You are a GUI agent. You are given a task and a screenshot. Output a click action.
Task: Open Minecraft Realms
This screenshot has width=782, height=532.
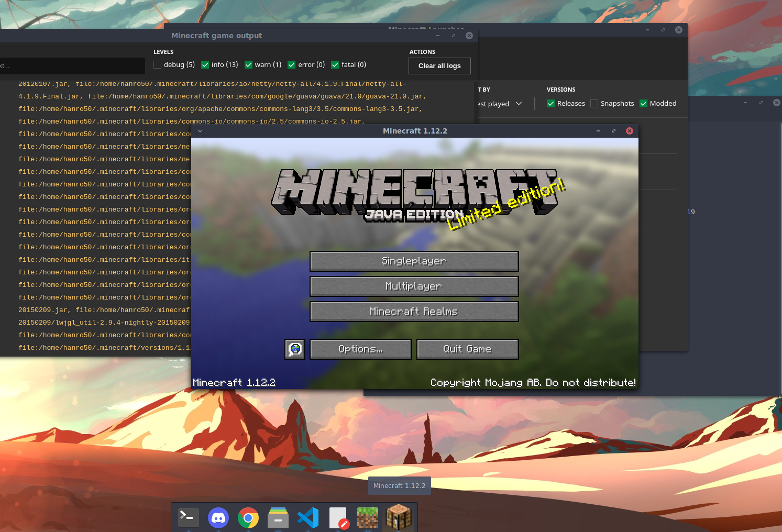414,312
